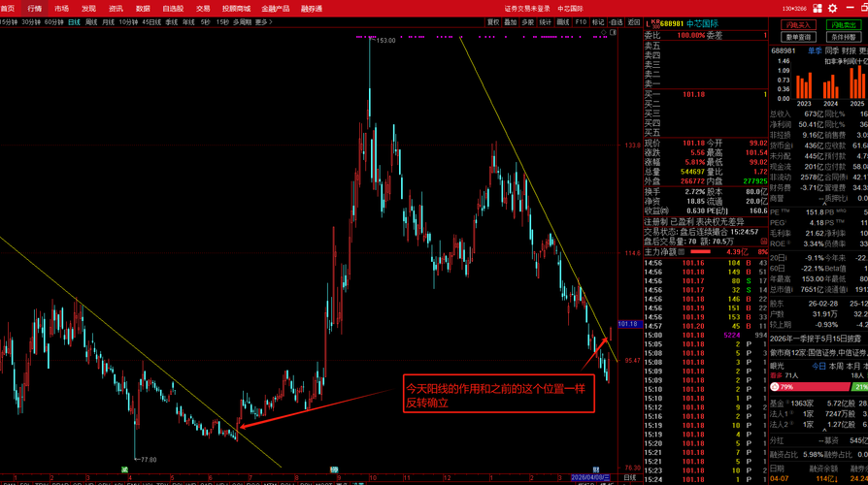Click the 统计 statistics toolbar button
This screenshot has height=485, width=868.
[x=546, y=22]
